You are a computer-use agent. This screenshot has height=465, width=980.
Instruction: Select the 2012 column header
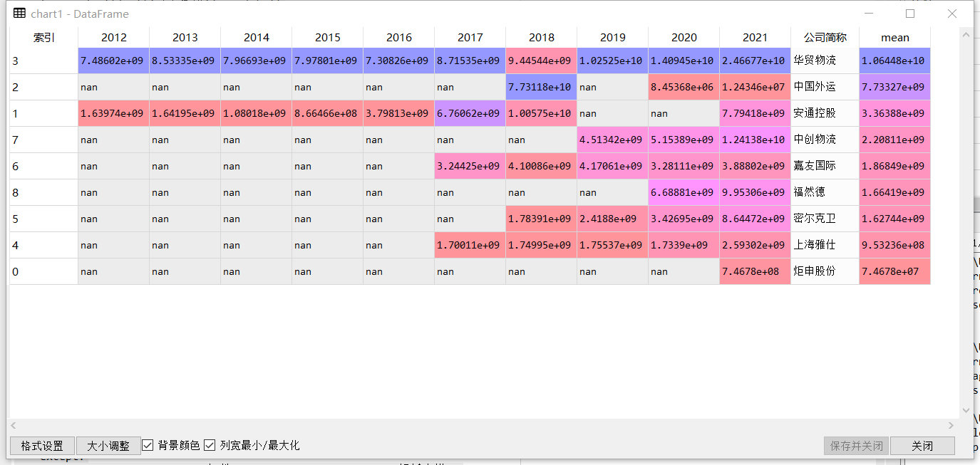point(114,37)
